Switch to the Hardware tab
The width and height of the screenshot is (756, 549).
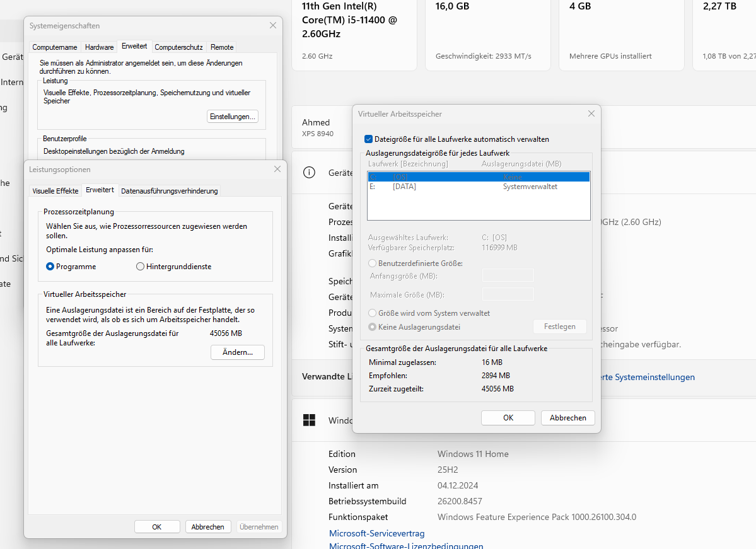click(100, 47)
